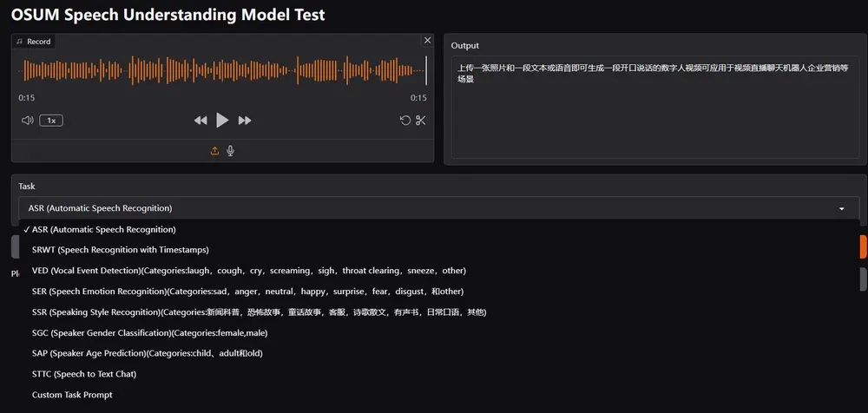Rewind the audio with the skip-back icon
868x413 pixels.
(201, 120)
